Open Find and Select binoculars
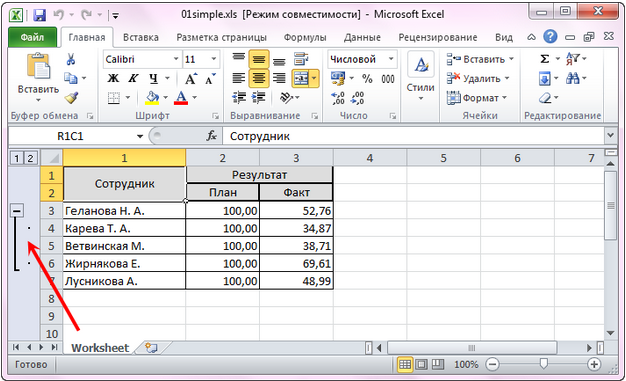The height and width of the screenshot is (381, 626). (x=573, y=78)
